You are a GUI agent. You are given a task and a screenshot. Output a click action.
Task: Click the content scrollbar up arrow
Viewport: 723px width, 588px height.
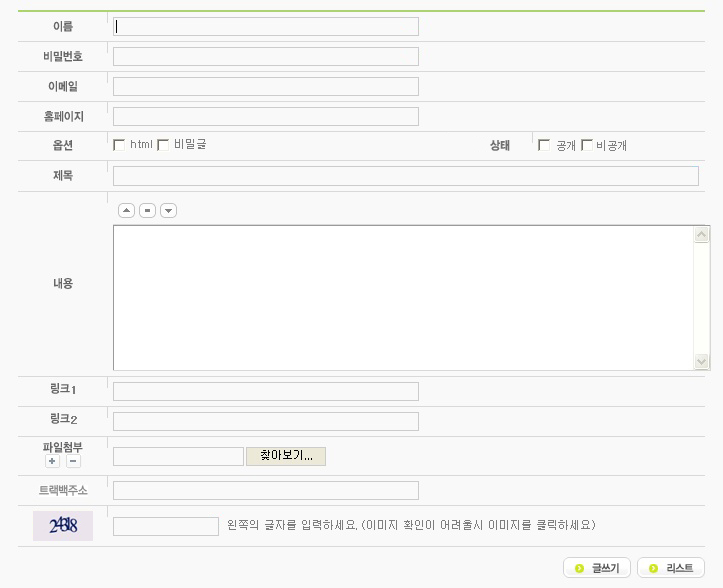[x=701, y=235]
